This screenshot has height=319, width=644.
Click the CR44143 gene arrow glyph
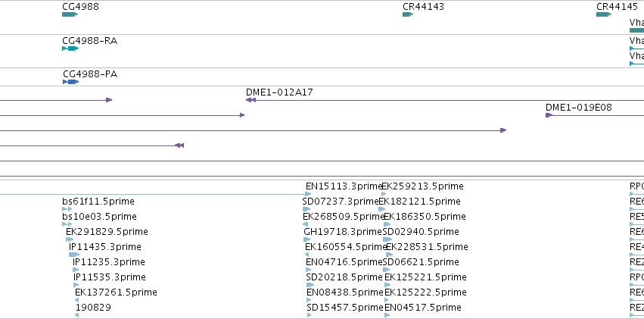(408, 14)
